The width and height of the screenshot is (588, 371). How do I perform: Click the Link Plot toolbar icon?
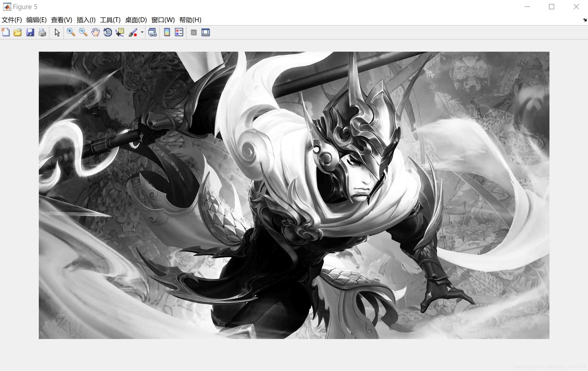[x=153, y=32]
